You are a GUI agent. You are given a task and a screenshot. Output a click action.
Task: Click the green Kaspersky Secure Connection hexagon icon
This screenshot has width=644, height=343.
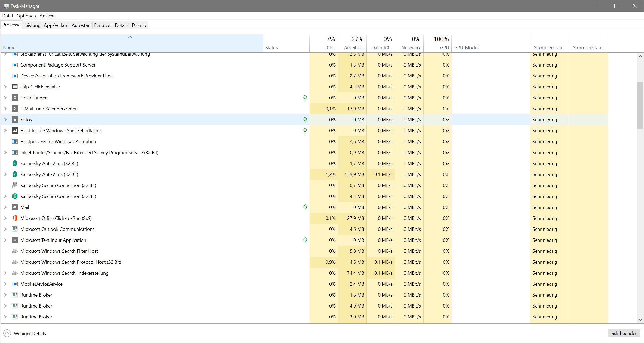(x=15, y=196)
